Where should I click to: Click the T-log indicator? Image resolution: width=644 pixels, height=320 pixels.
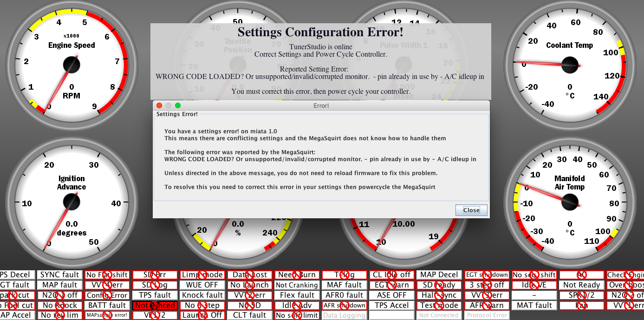344,274
